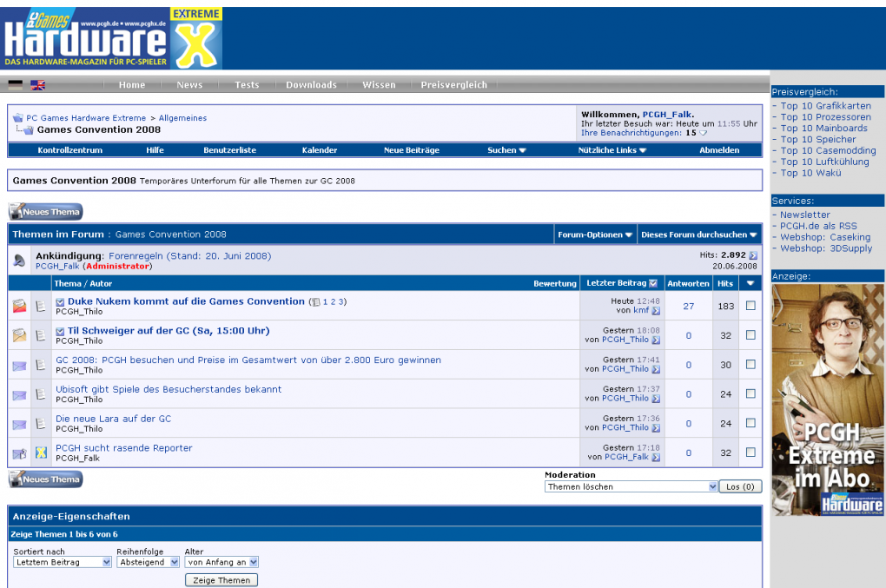Open the Forenregeln announcement link
886x588 pixels.
pyautogui.click(x=190, y=256)
